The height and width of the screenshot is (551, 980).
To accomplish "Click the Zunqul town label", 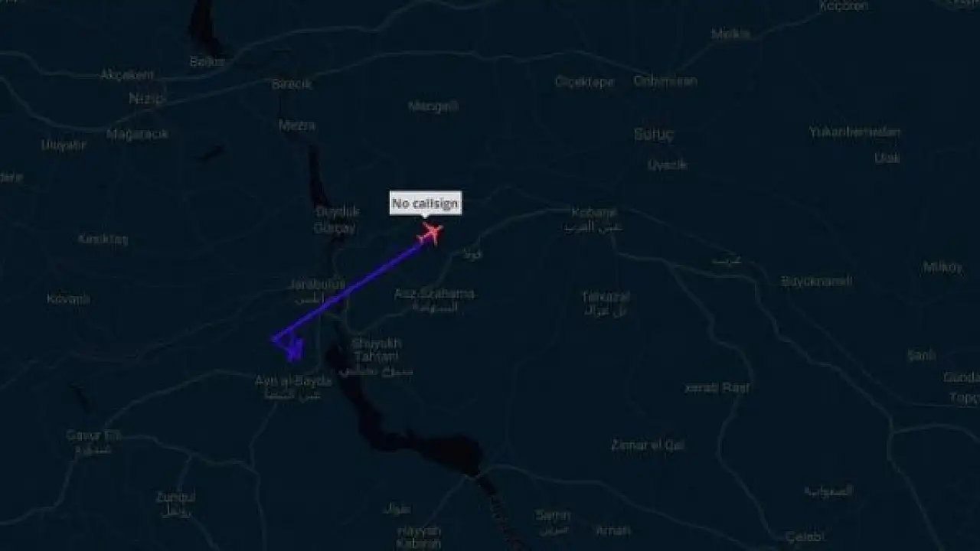I will 176,497.
